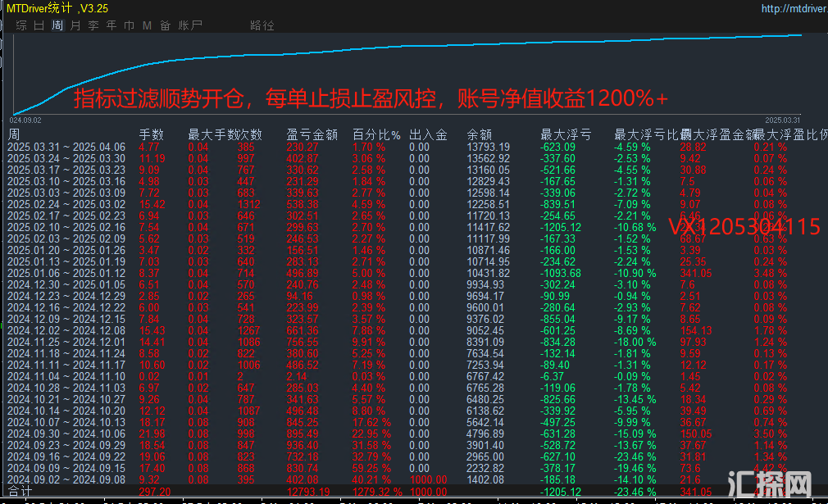Click the 合计 totals row label
The image size is (828, 504).
(20, 491)
